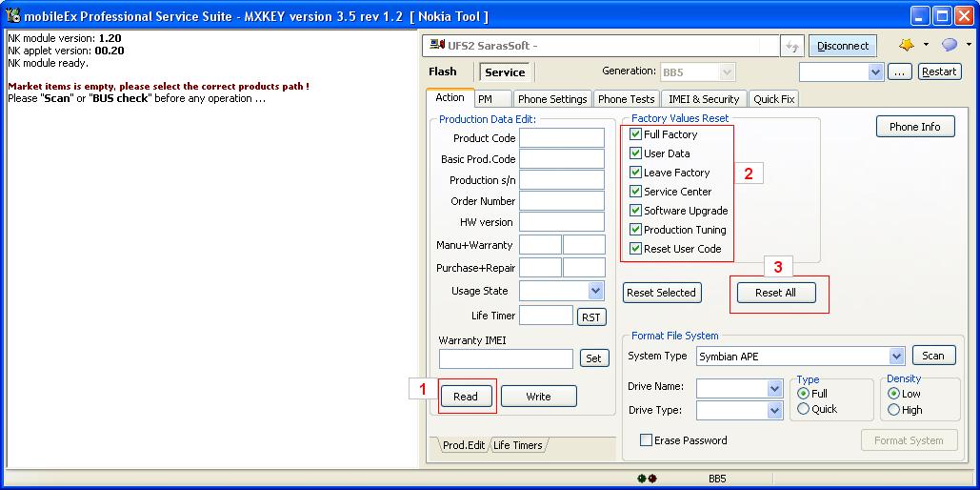Image resolution: width=980 pixels, height=490 pixels.
Task: Toggle the Full Factory checkbox
Action: (635, 133)
